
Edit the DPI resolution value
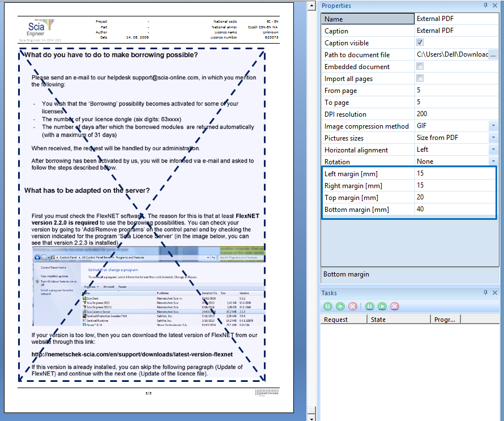(447, 113)
